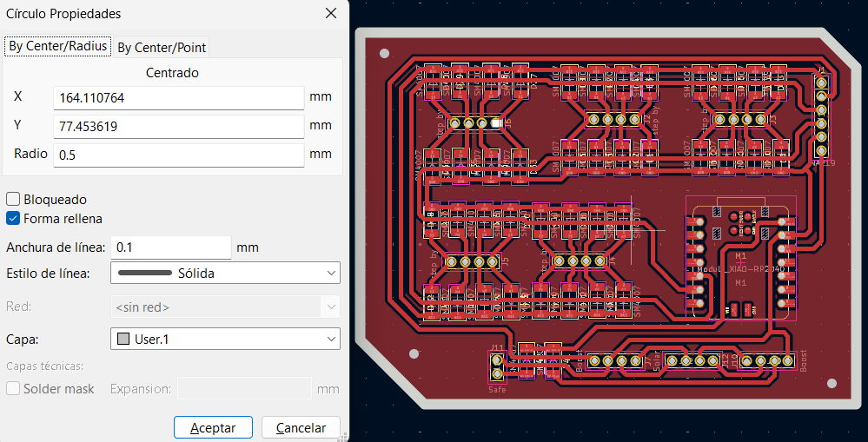
Task: Switch to the By Center/Radius tab
Action: click(x=57, y=46)
